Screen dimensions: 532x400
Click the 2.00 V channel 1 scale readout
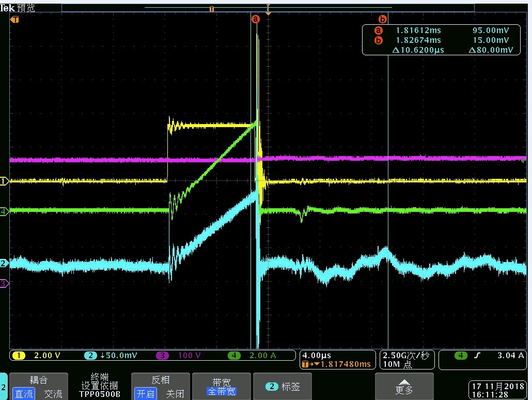click(x=47, y=356)
